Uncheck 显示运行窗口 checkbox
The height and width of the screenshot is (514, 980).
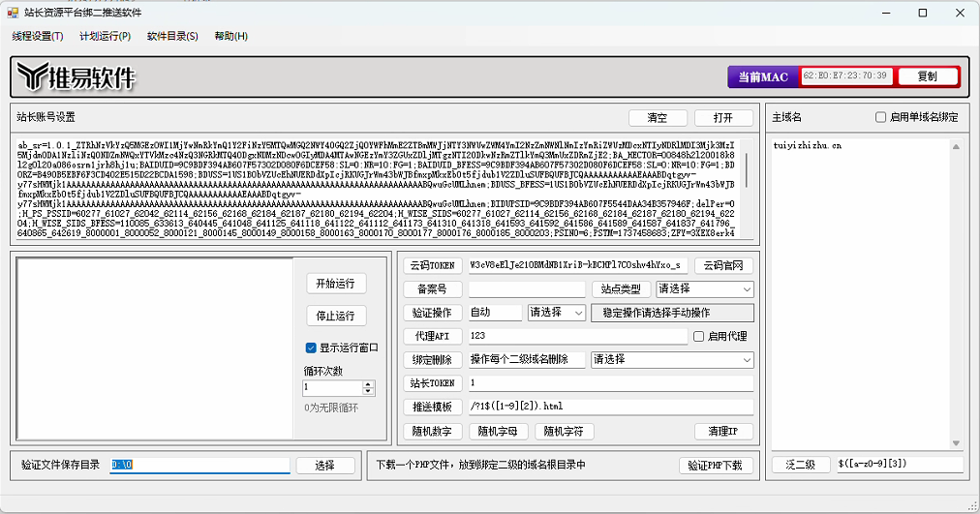311,348
